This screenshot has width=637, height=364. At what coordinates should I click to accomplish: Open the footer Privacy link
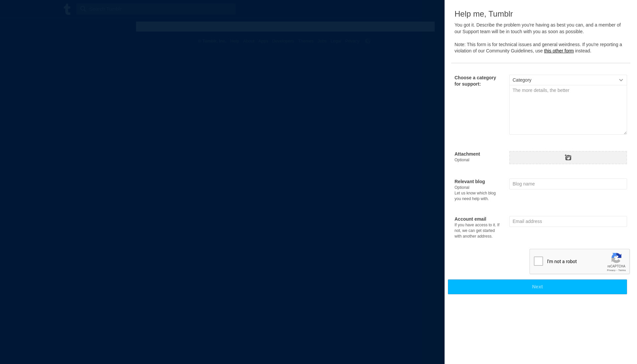click(352, 41)
